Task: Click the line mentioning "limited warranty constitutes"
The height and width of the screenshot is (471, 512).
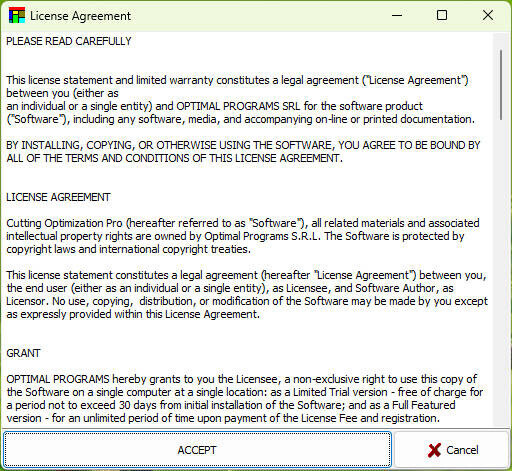Action: pos(237,80)
